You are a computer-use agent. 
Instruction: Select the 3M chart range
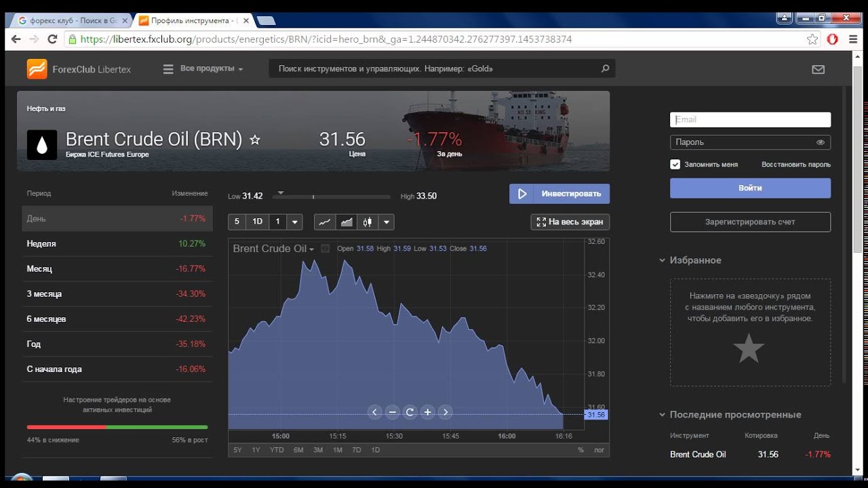[x=318, y=450]
